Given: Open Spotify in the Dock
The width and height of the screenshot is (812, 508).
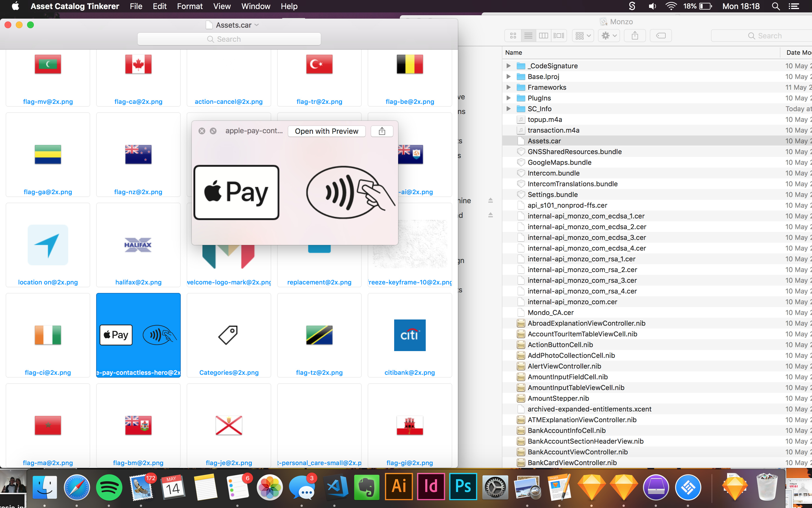Looking at the screenshot, I should pyautogui.click(x=109, y=487).
